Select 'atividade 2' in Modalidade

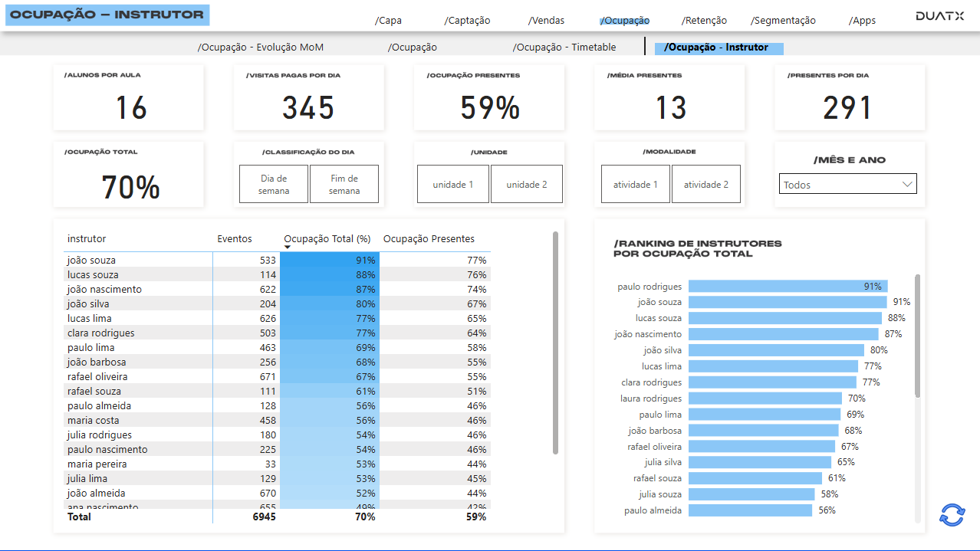pyautogui.click(x=705, y=184)
